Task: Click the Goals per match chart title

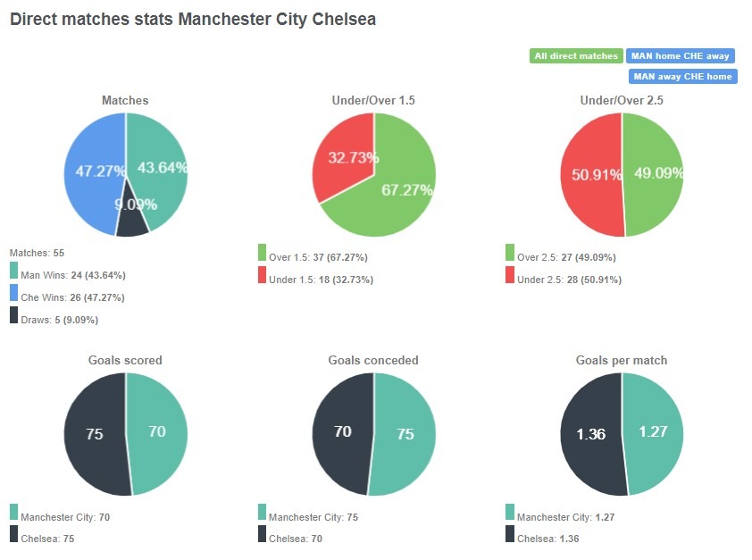Action: (621, 360)
